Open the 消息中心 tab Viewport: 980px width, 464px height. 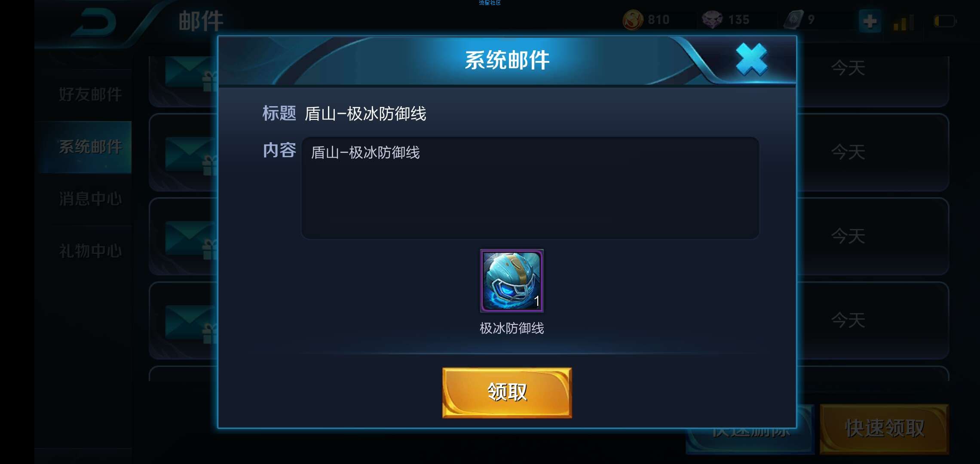pos(90,199)
